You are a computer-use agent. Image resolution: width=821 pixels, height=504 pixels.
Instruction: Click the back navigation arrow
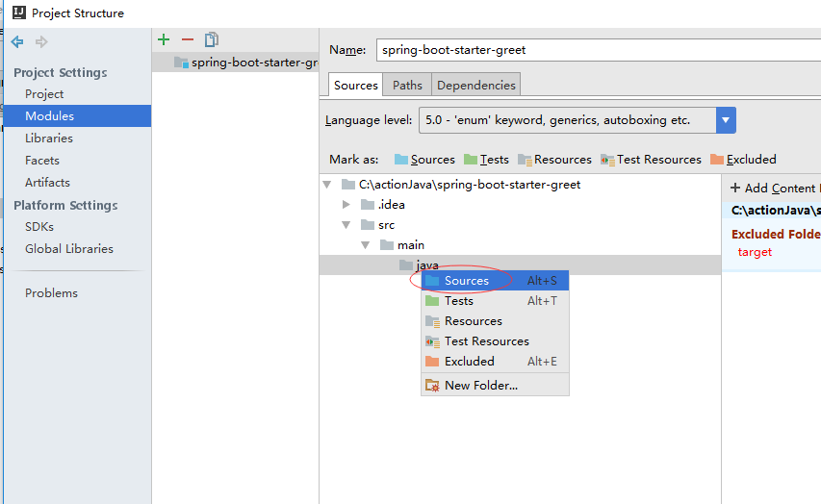coord(17,41)
